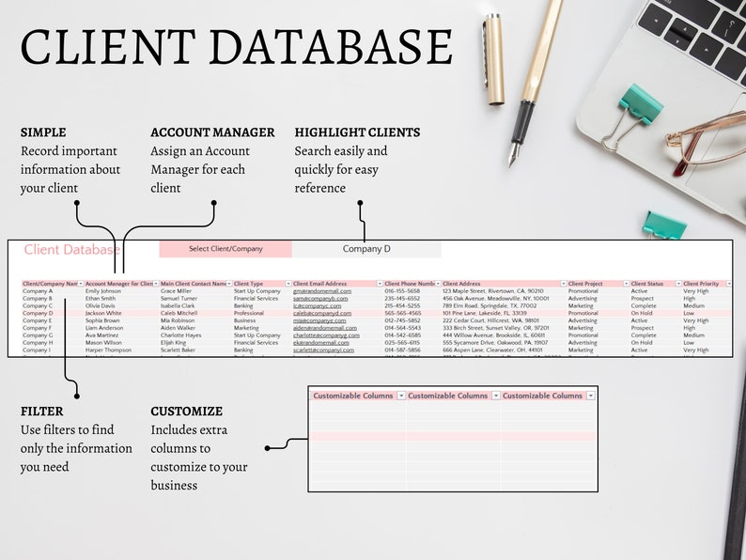Select address 123 Maple Street, Rivertown cell
Viewport: 746px width, 560px height.
(x=493, y=291)
